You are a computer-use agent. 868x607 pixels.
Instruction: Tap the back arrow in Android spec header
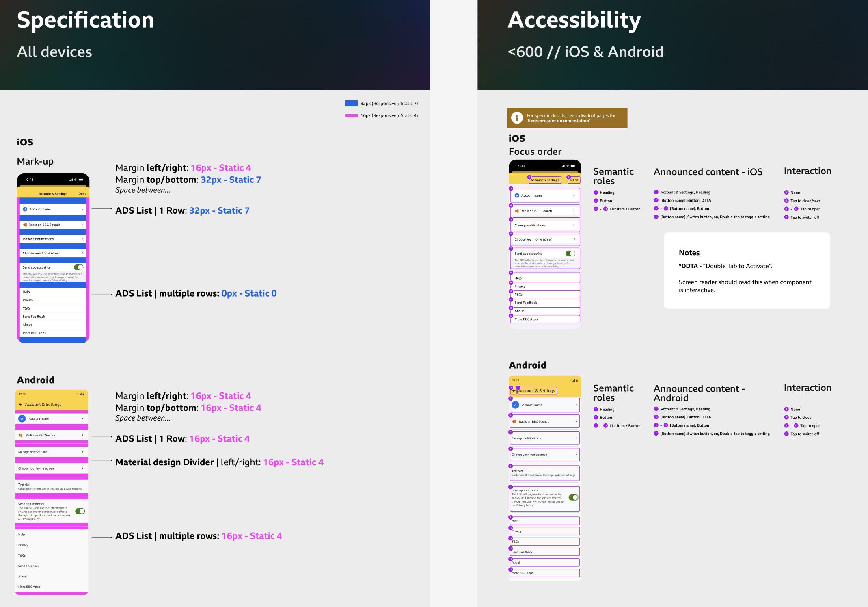click(20, 405)
